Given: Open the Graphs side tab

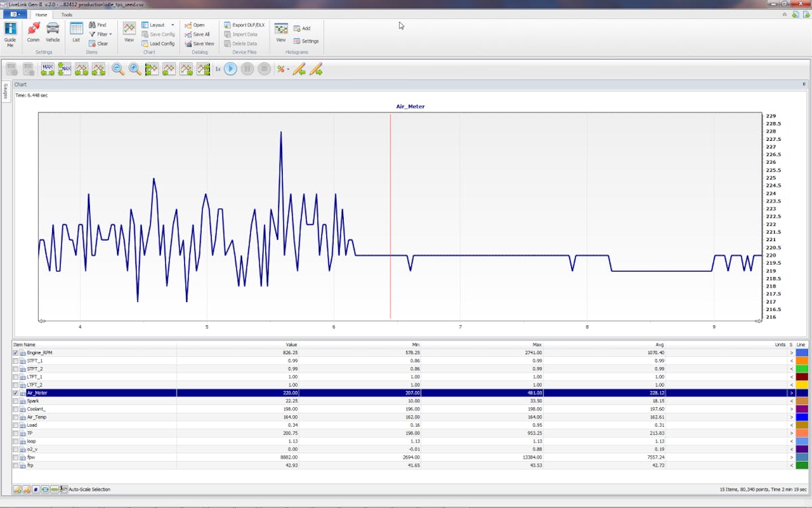Looking at the screenshot, I should (x=5, y=91).
